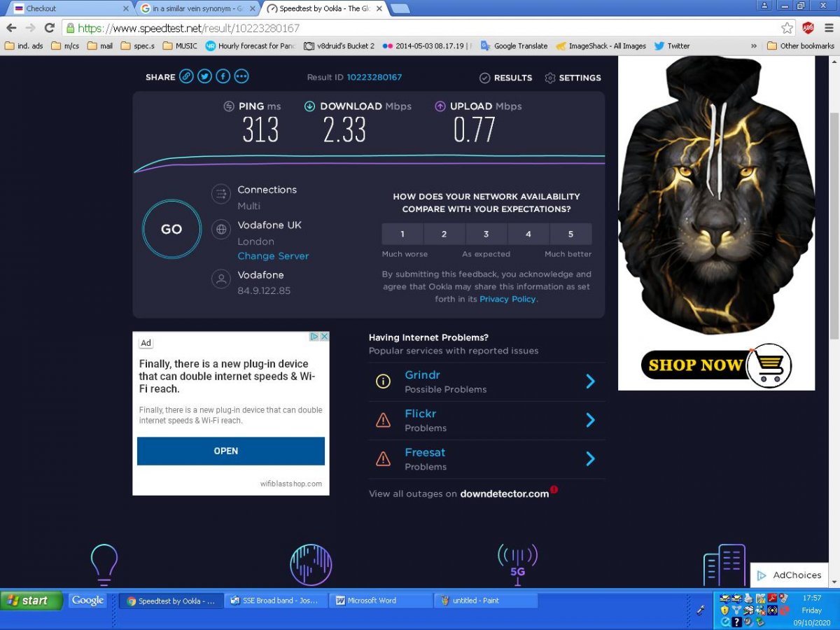Expand Flickr problems arrow

[x=590, y=420]
